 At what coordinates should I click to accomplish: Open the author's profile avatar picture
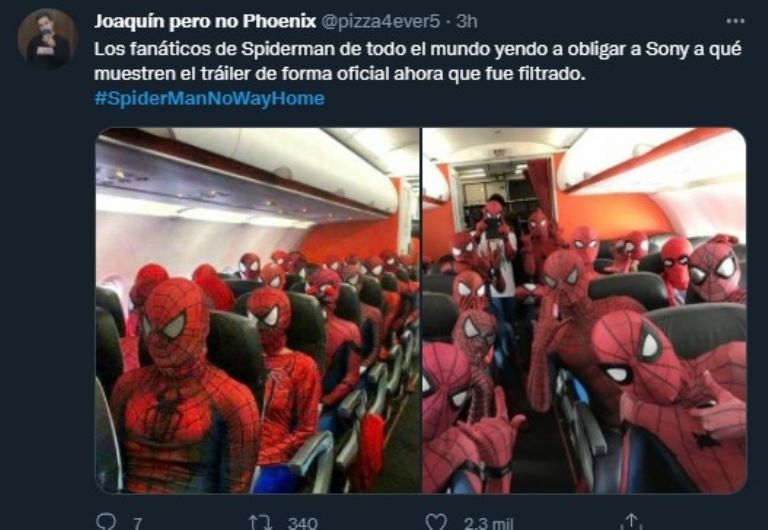48,38
